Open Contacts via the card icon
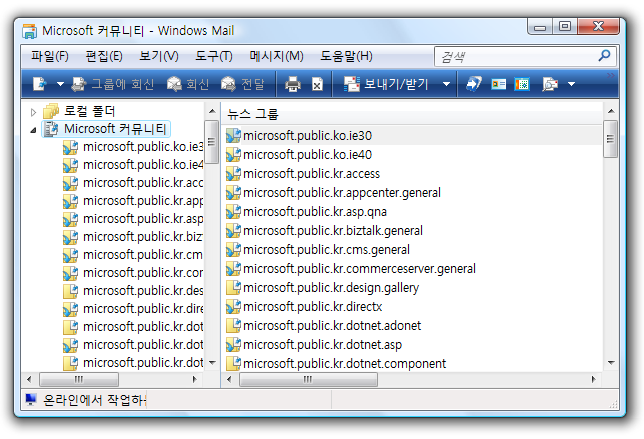This screenshot has width=644, height=439. 498,84
